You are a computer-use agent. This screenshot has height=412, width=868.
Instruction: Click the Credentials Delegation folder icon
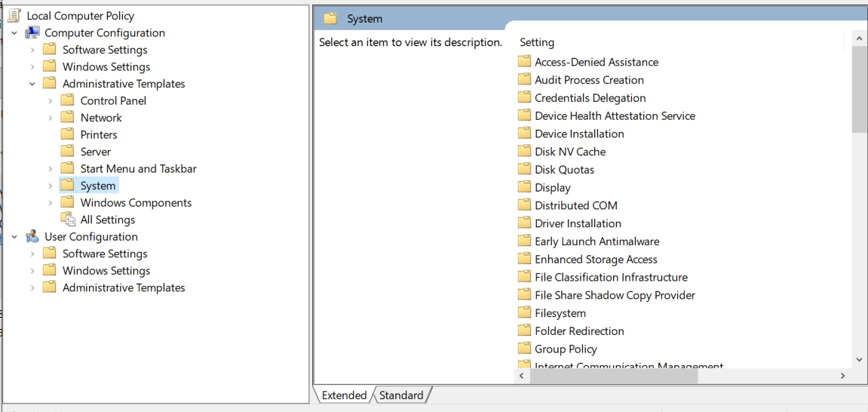click(524, 97)
